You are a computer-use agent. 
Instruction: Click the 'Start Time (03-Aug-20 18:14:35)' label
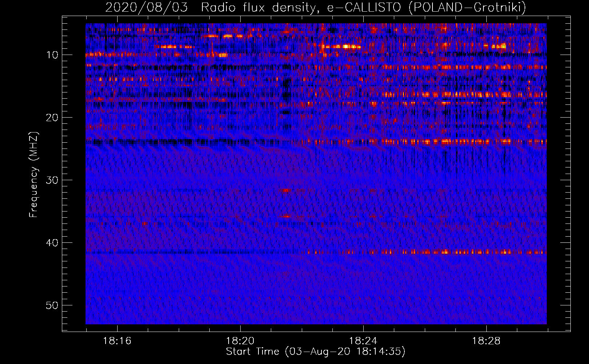point(316,352)
